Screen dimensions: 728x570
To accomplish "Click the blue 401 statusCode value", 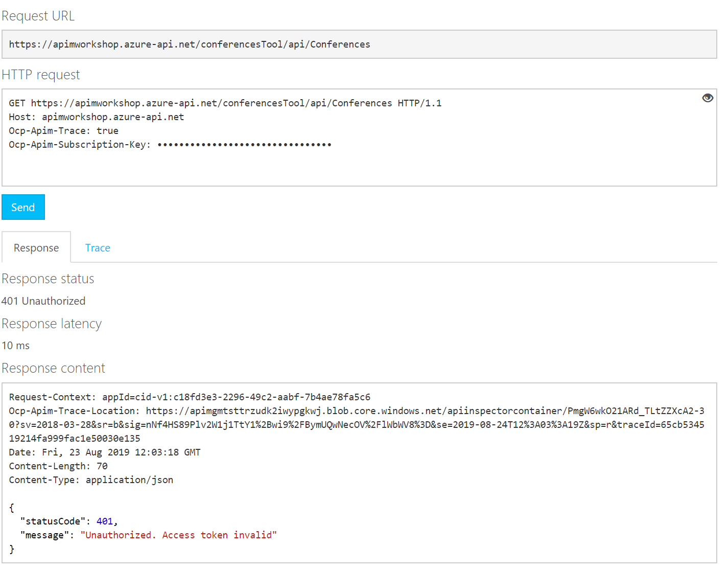I will point(104,521).
